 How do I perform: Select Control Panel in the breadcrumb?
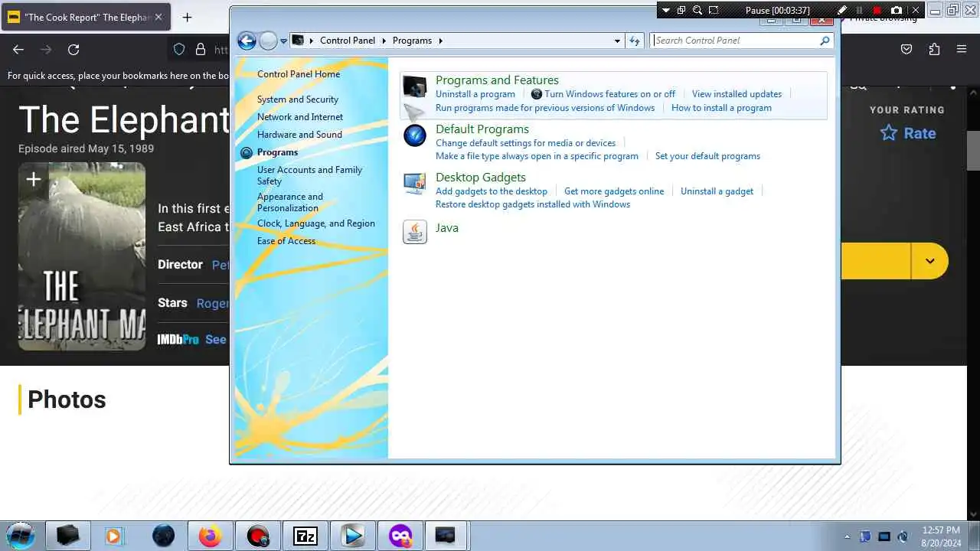[348, 41]
